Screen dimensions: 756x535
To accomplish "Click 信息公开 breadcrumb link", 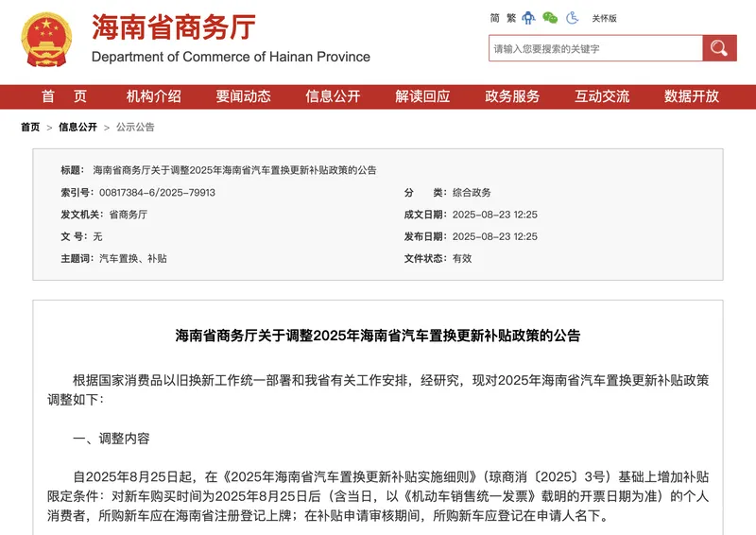I will click(77, 127).
